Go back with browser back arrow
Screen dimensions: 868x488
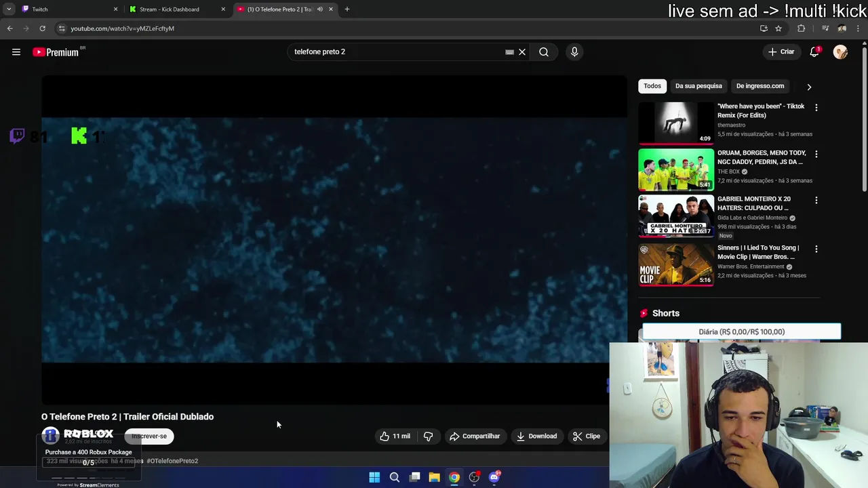[x=9, y=28]
